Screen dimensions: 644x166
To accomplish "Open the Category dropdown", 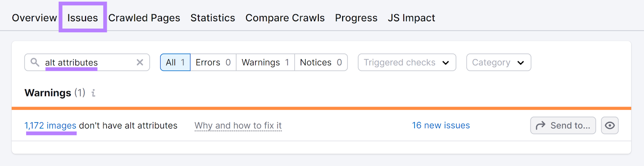I will pyautogui.click(x=498, y=62).
